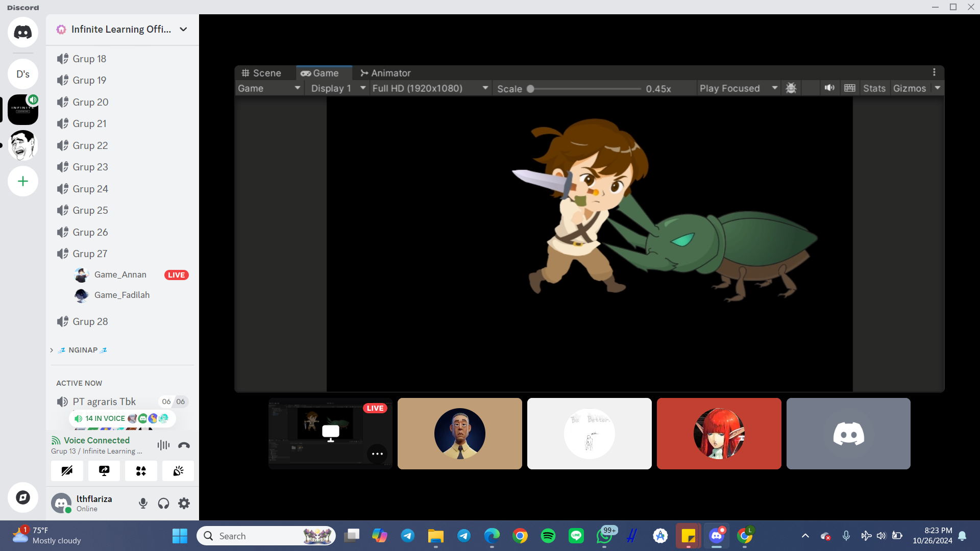Join voice channel Grup 26
The height and width of the screenshot is (551, 980).
point(122,232)
